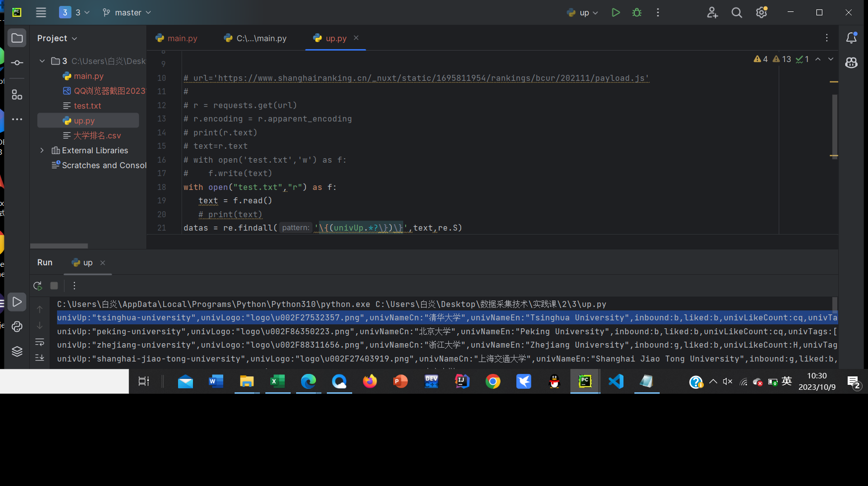Open the Code With Me user icon
868x486 pixels.
(712, 12)
